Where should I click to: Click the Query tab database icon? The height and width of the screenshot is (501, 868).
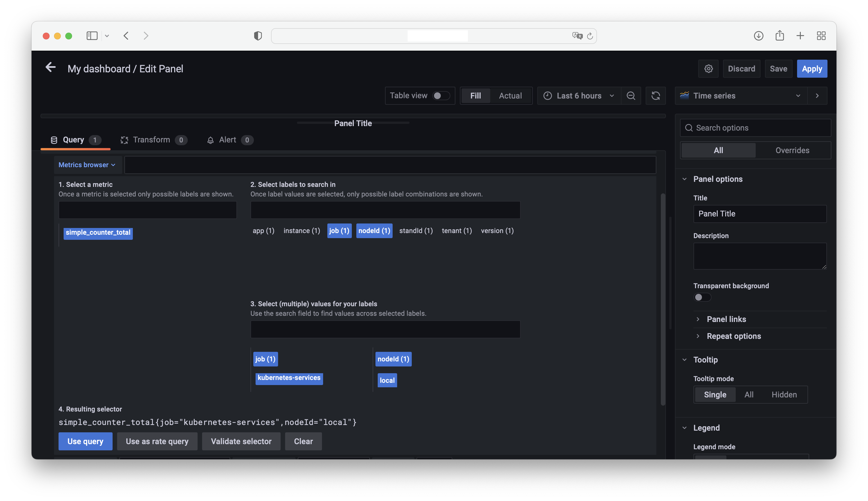(x=54, y=140)
